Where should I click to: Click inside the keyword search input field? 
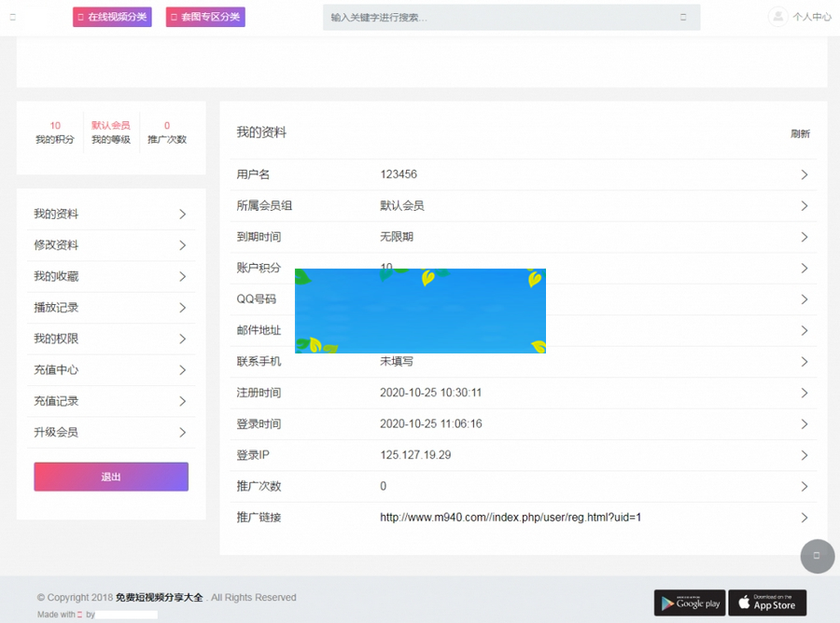click(467, 16)
